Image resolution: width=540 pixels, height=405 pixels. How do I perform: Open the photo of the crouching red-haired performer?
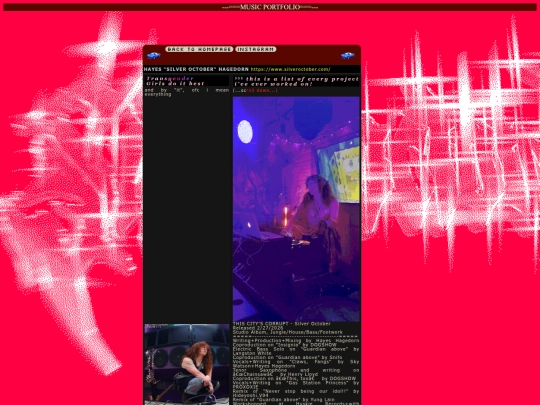(187, 364)
